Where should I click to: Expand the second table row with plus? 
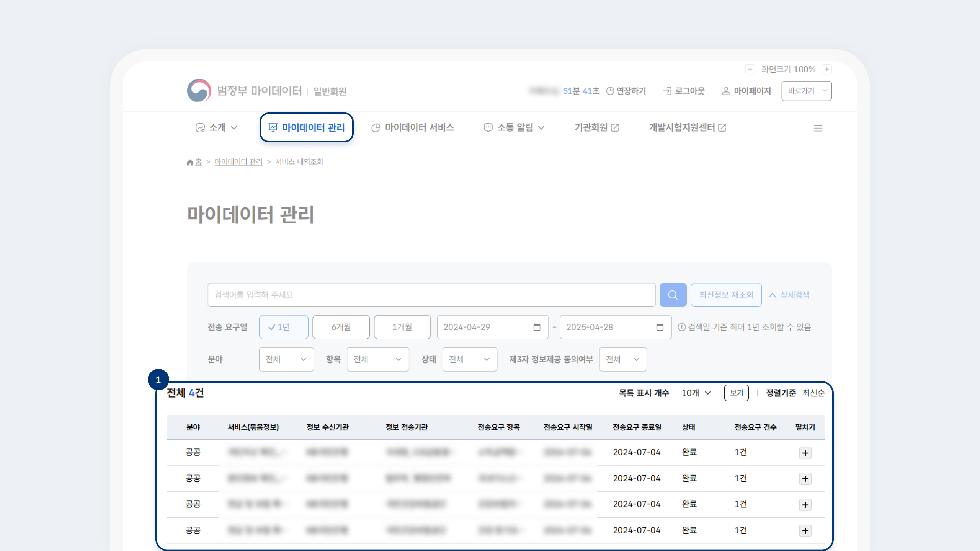tap(805, 479)
